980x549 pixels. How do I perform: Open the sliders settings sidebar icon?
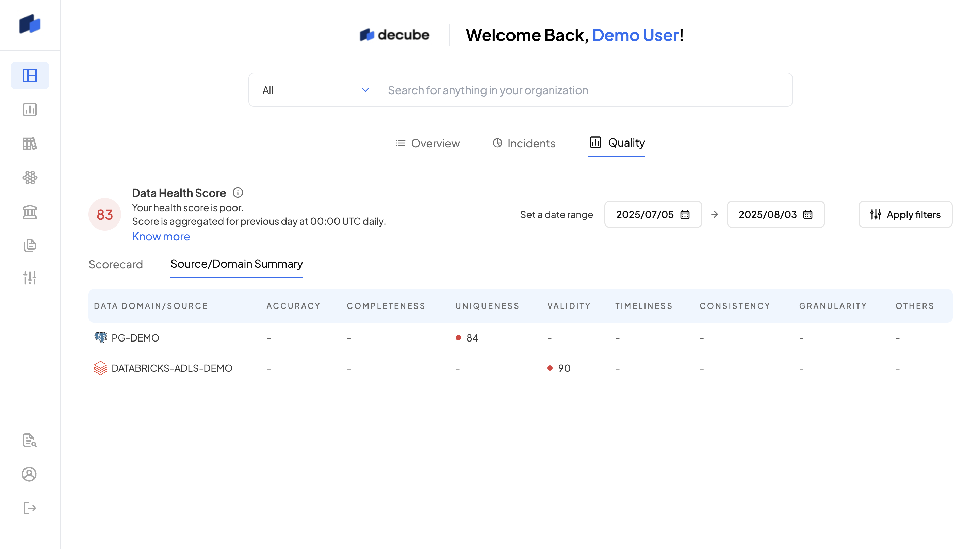(x=30, y=278)
